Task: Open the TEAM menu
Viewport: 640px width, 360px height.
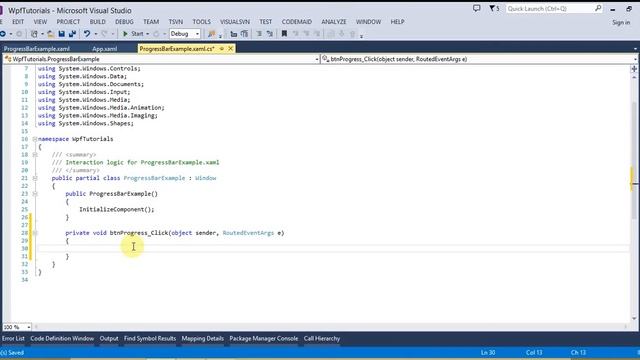Action: tap(151, 22)
